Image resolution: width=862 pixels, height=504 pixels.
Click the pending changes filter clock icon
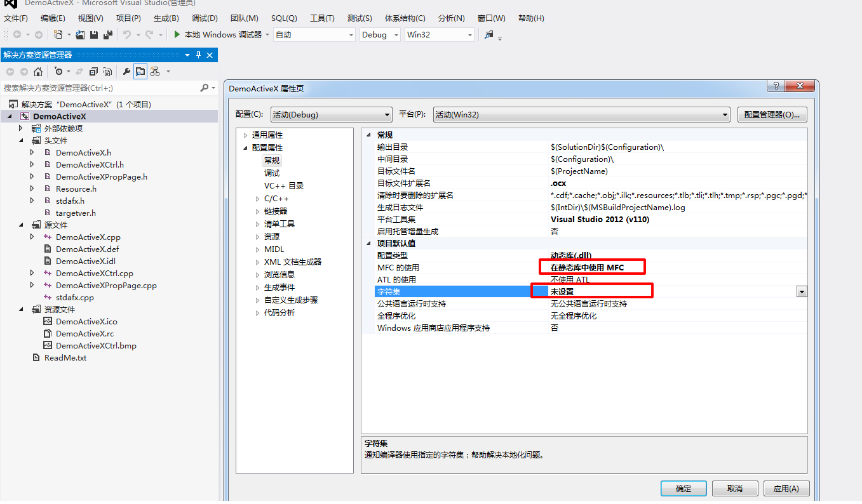[x=58, y=72]
